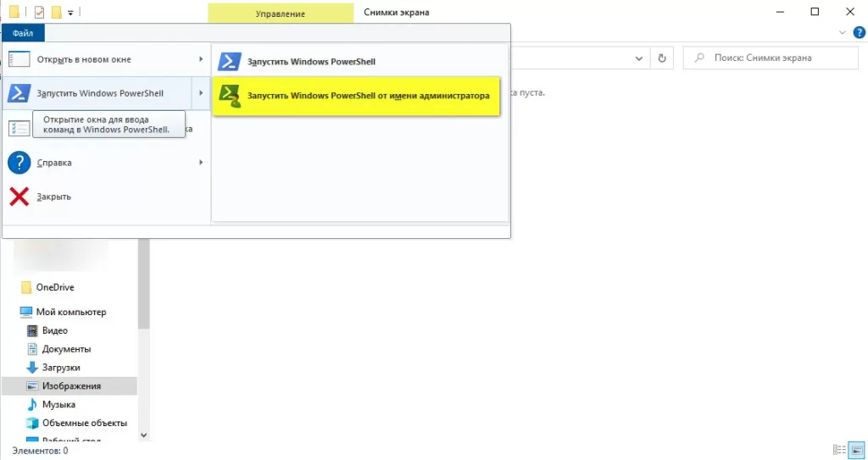Click the blue question mark Справка icon
This screenshot has width=868, height=460.
19,163
